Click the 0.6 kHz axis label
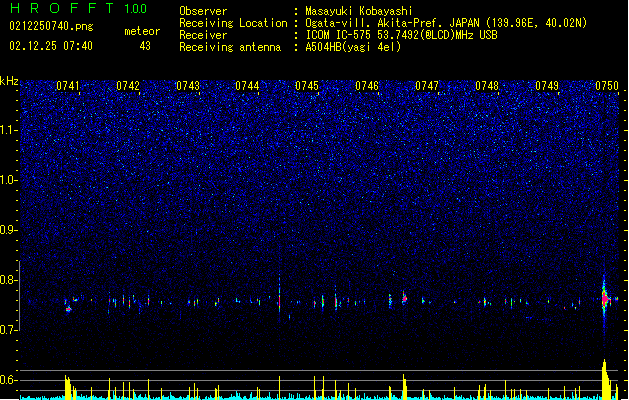Viewport: 629px width, 400px height. click(8, 380)
